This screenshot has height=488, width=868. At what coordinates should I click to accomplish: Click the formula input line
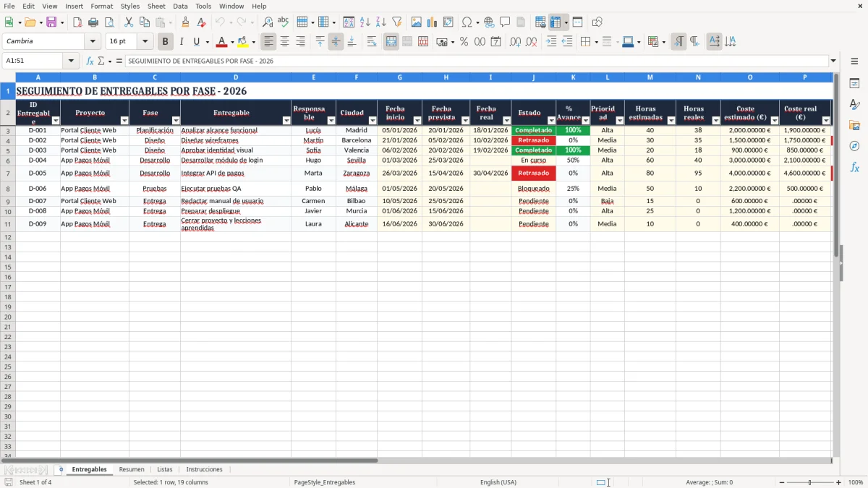476,61
